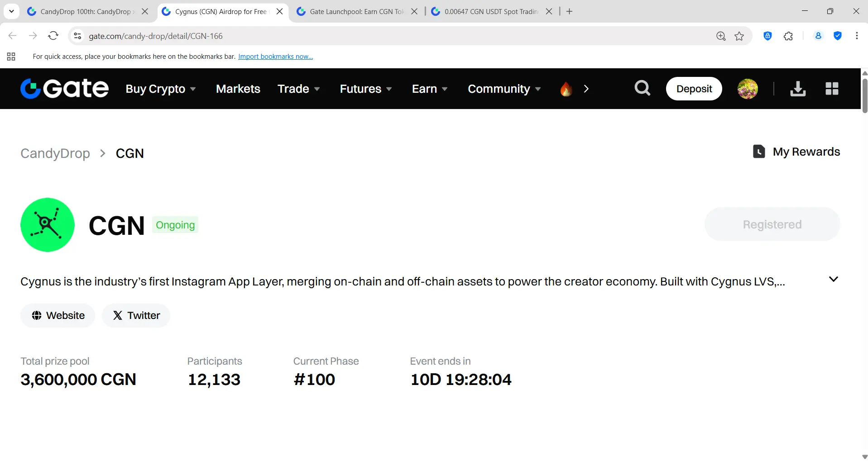The width and height of the screenshot is (868, 461).
Task: Expand the Buy Crypto menu
Action: pyautogui.click(x=161, y=89)
